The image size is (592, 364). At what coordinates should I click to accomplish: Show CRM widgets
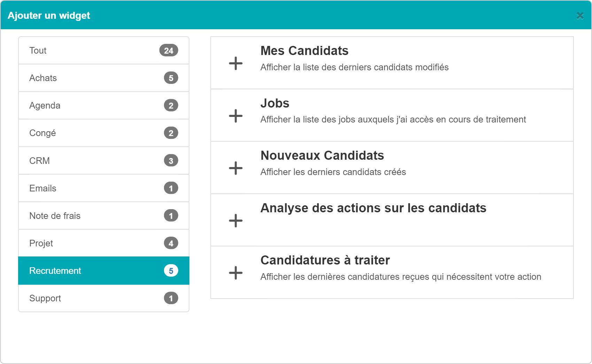click(104, 160)
